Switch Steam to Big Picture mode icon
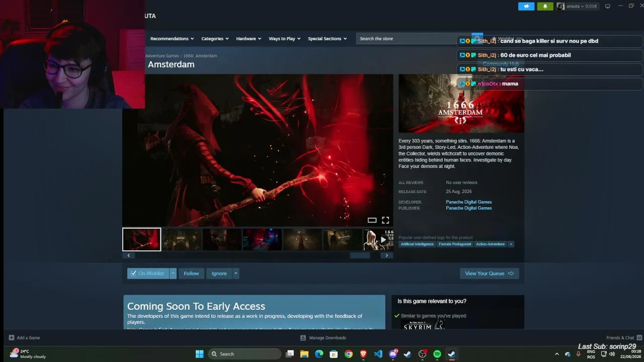 point(608,6)
